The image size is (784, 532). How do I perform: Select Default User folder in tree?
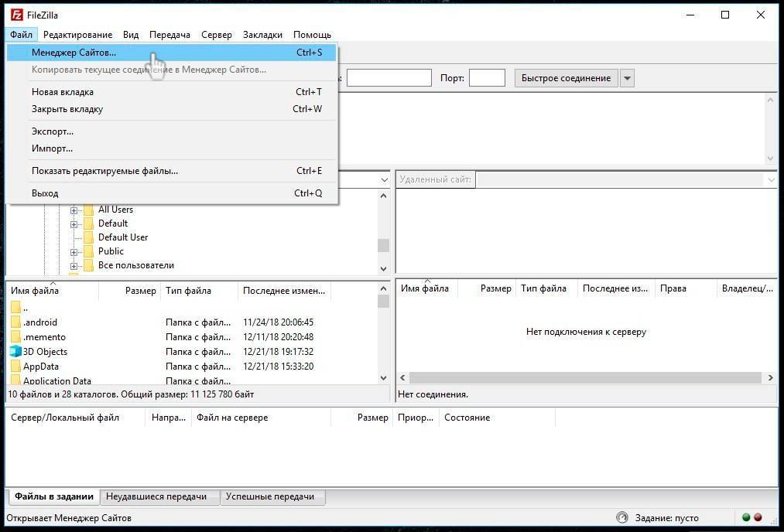(123, 237)
